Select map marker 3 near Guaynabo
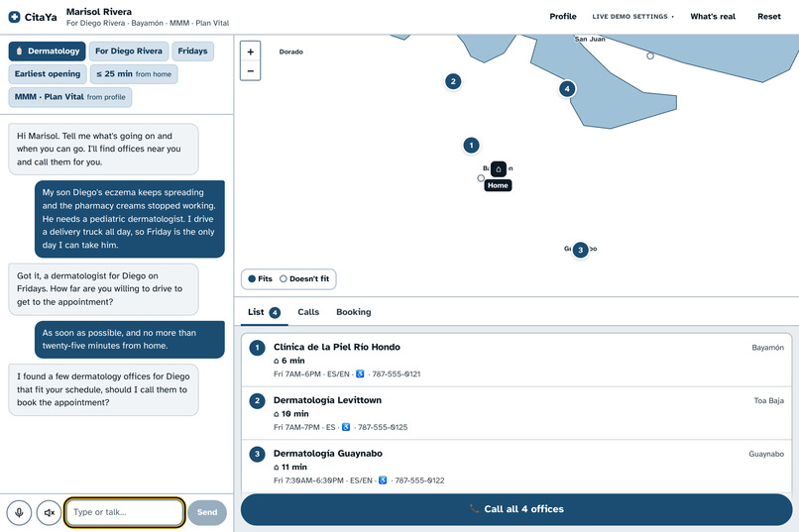Screen dimensions: 799x532 580,250
